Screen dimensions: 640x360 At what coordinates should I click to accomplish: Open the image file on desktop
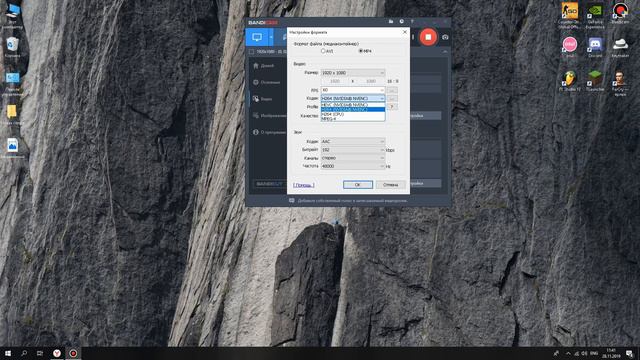pyautogui.click(x=12, y=147)
